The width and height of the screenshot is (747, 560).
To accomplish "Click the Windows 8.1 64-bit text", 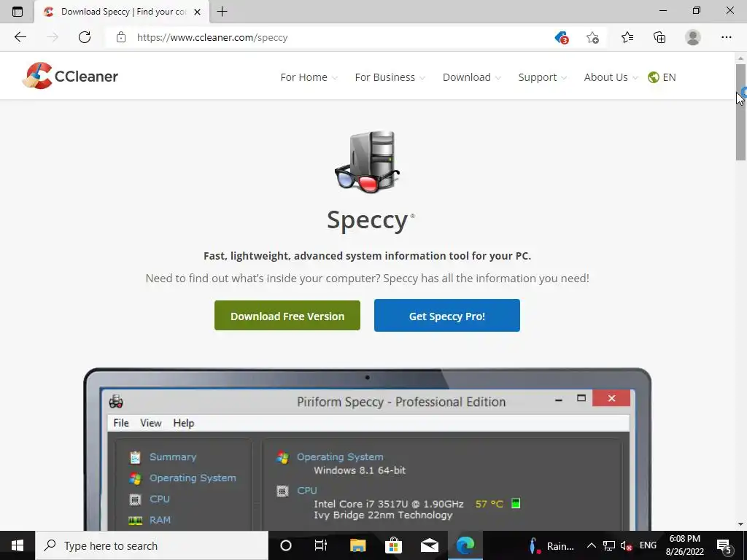I will pyautogui.click(x=360, y=470).
